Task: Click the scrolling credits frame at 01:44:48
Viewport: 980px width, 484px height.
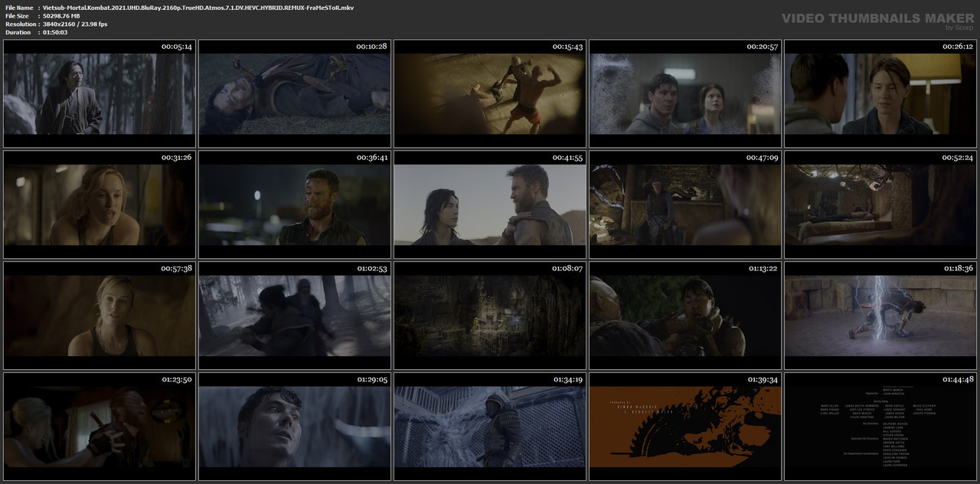Action: click(x=879, y=426)
